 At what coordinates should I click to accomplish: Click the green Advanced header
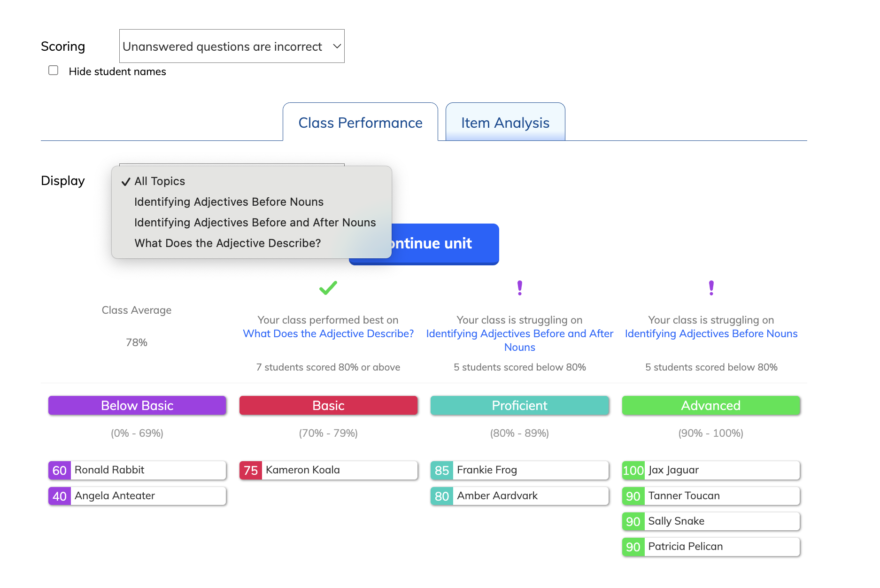[711, 405]
